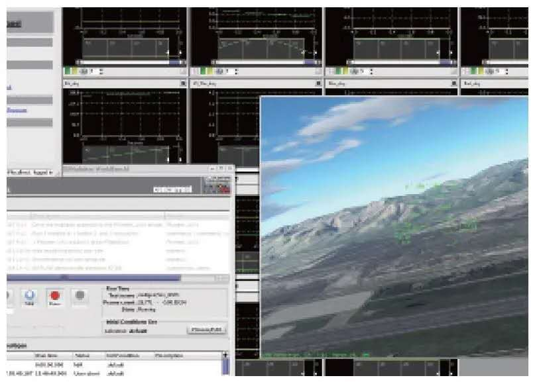Click the lower blue link in the left sidebar

(x=17, y=110)
